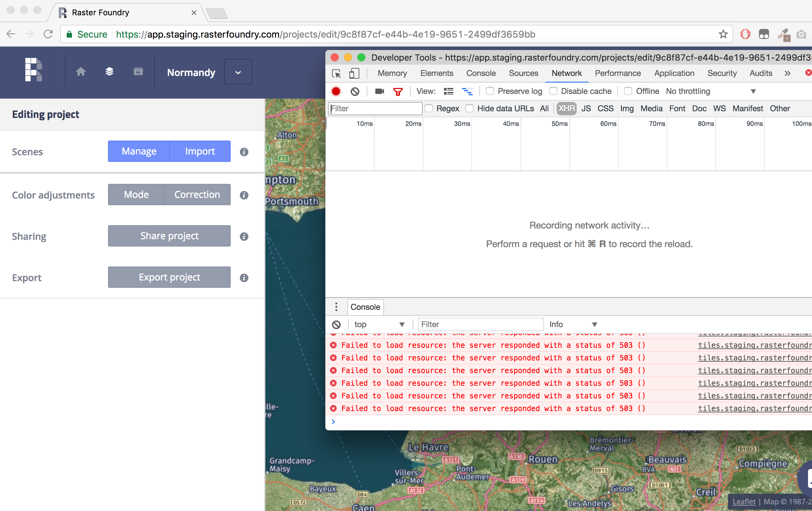Select the inspect element cursor icon

point(336,73)
